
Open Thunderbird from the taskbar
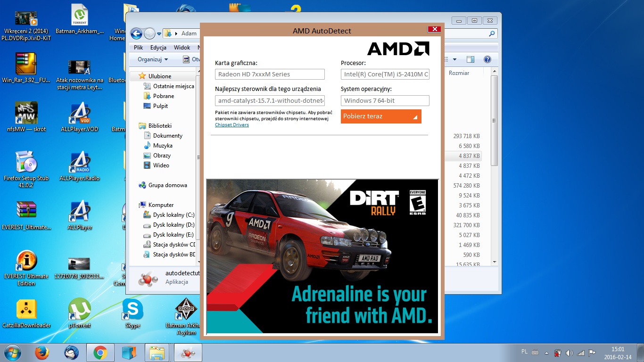click(x=72, y=352)
